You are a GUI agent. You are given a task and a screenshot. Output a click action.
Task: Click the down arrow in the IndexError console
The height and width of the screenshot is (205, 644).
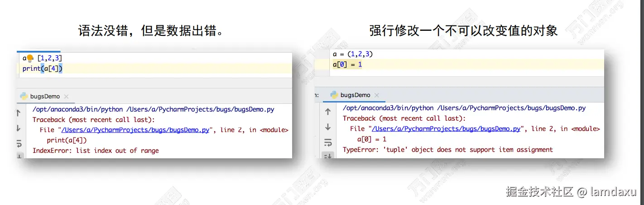pos(19,128)
